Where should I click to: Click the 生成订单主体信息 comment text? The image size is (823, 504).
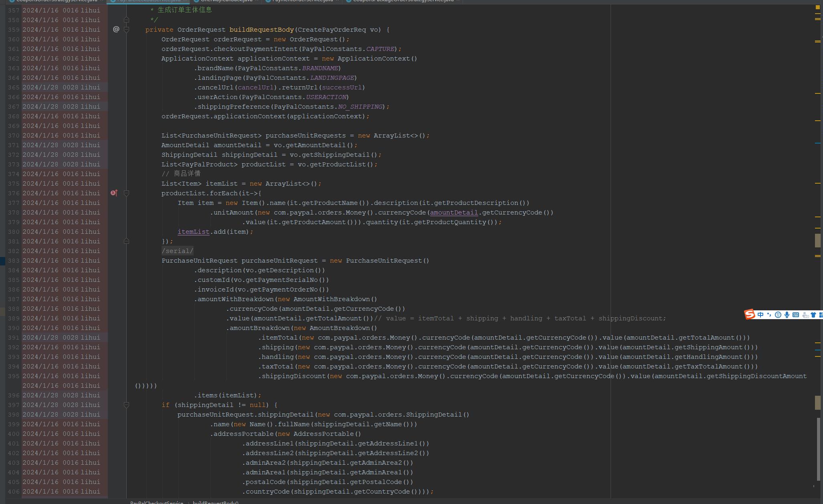click(x=184, y=10)
